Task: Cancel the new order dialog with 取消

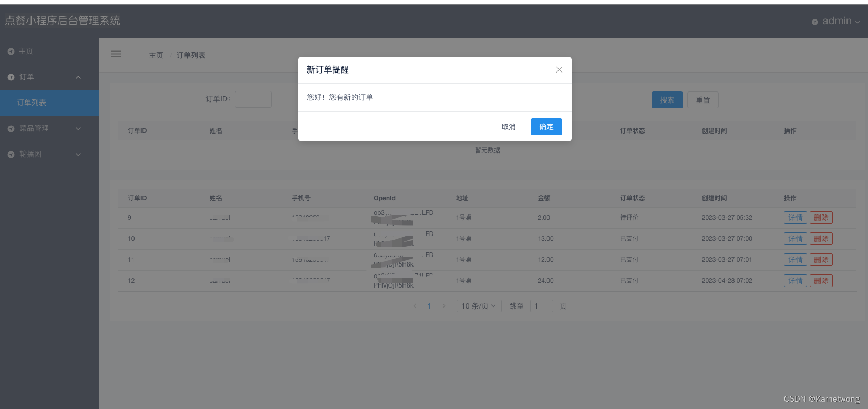Action: [x=508, y=127]
